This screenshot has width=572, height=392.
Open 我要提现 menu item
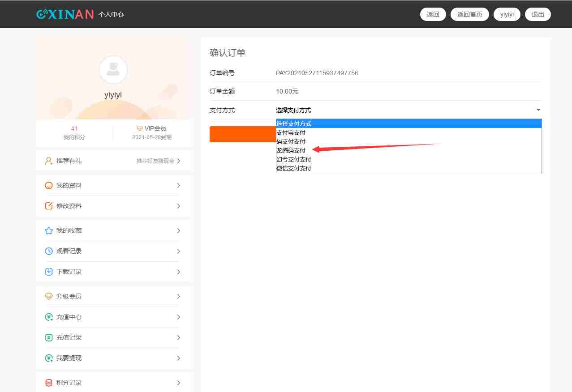(x=114, y=358)
